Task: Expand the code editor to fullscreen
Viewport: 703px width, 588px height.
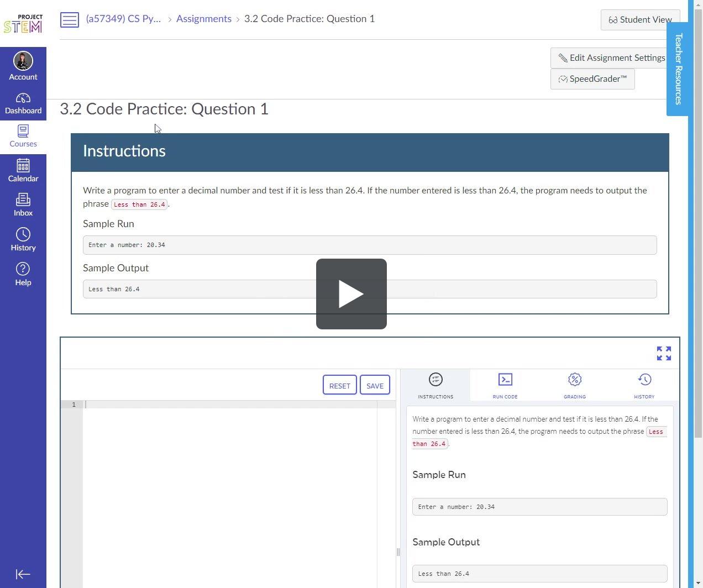Action: (x=663, y=353)
